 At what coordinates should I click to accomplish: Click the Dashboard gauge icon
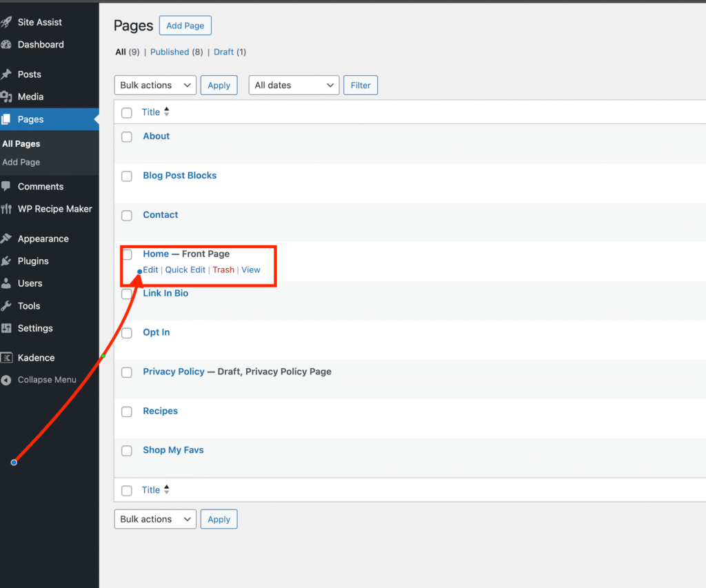coord(6,45)
